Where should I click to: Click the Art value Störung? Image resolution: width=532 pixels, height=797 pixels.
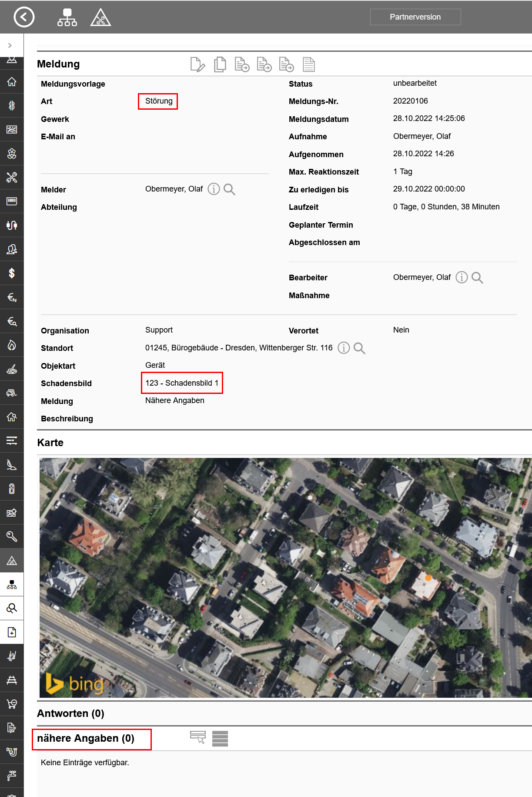click(159, 101)
